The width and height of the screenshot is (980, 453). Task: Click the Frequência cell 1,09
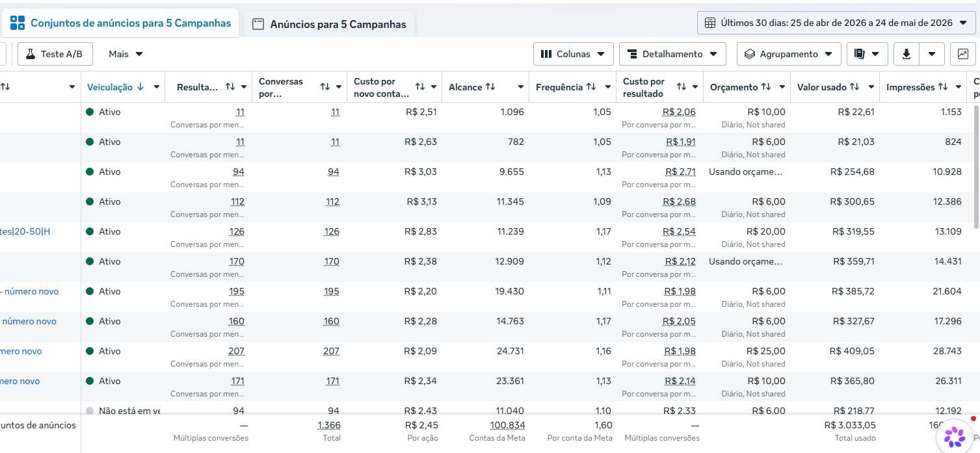point(602,201)
